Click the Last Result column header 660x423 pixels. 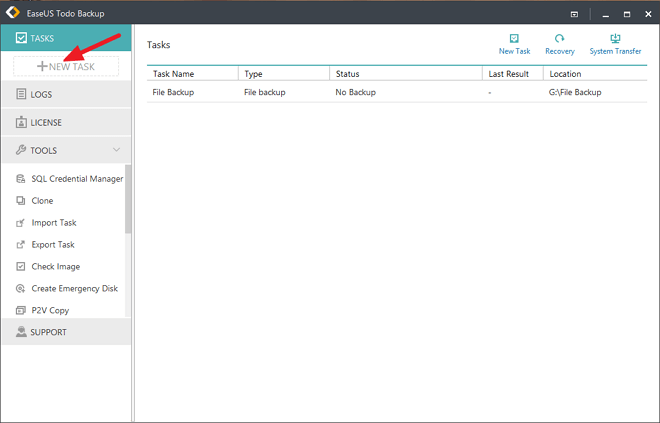click(513, 74)
